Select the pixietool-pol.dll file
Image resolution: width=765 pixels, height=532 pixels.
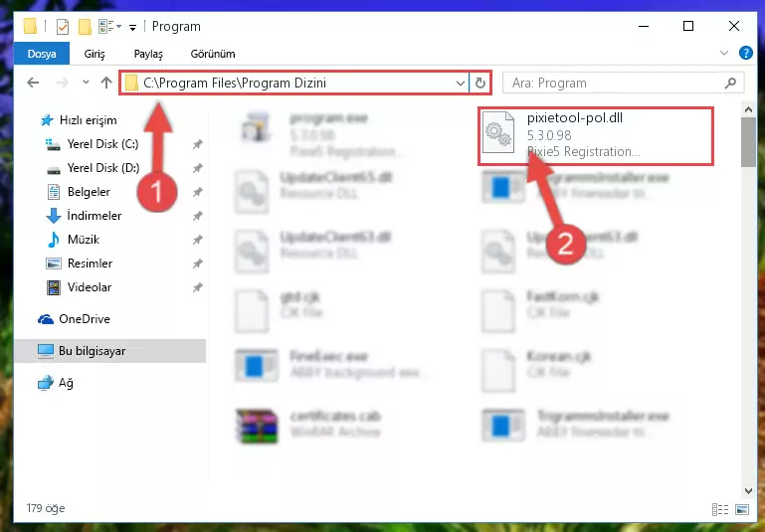pos(596,135)
